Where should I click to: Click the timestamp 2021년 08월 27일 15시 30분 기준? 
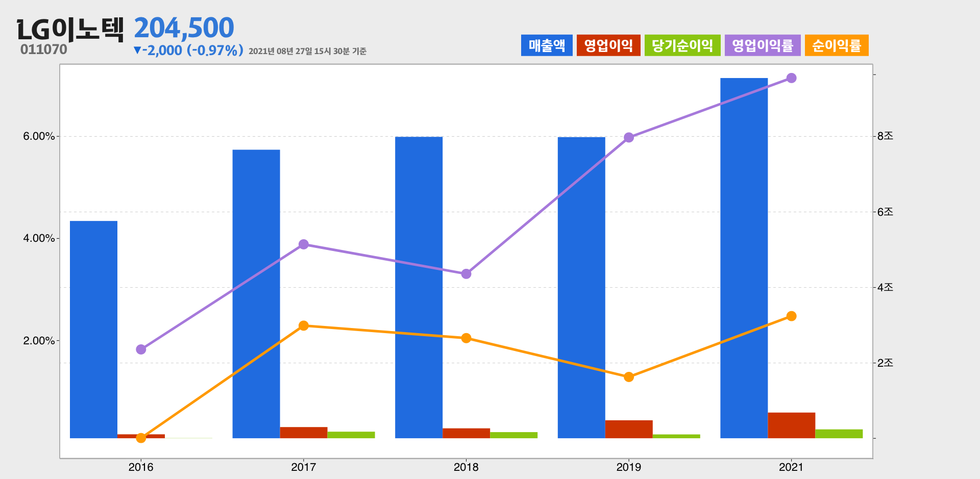[x=308, y=51]
